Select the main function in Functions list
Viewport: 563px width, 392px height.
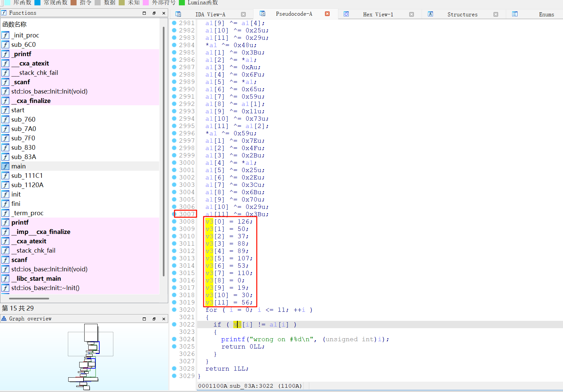[x=18, y=166]
